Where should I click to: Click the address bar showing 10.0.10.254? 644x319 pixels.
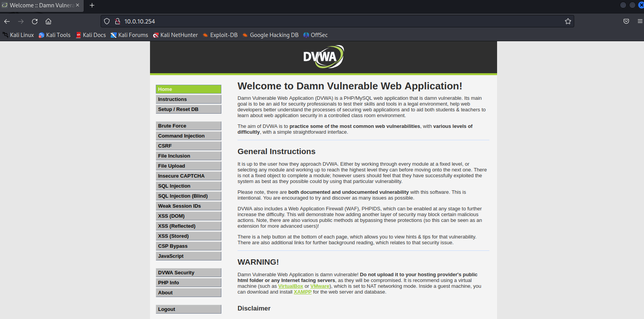pyautogui.click(x=309, y=22)
